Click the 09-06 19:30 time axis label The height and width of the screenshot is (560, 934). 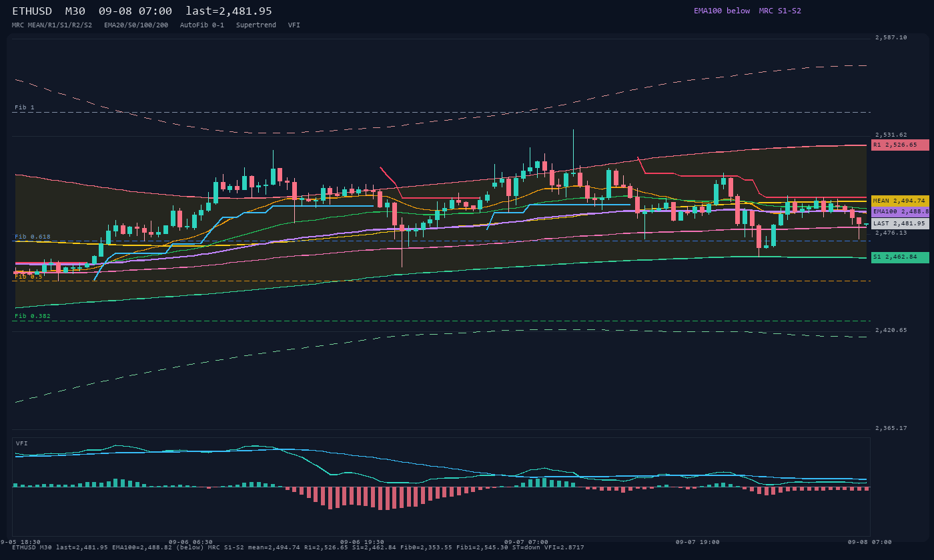point(362,542)
